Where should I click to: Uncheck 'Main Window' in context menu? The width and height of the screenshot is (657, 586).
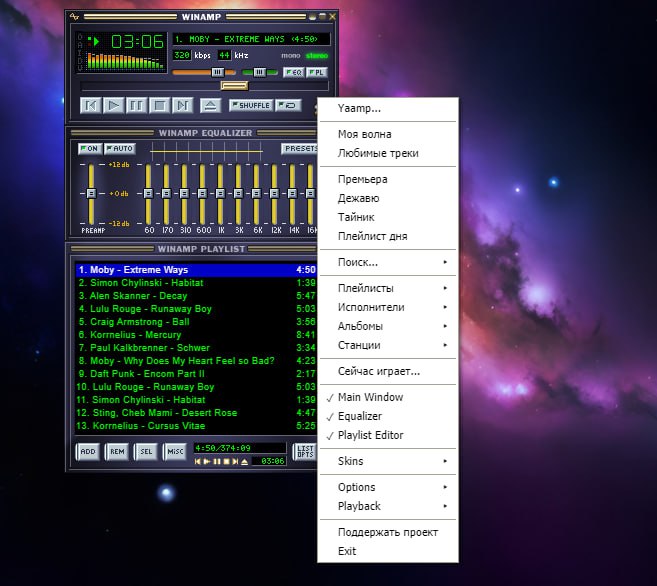(388, 397)
